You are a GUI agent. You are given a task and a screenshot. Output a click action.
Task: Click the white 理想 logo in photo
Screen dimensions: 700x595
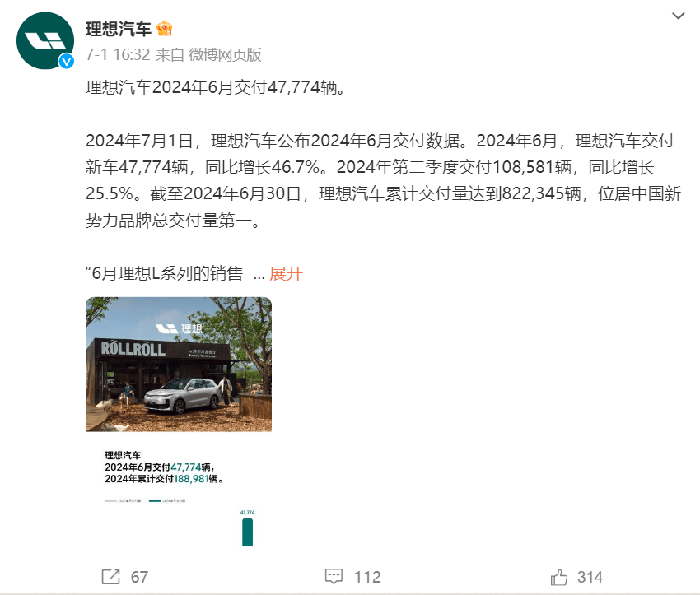(x=179, y=328)
